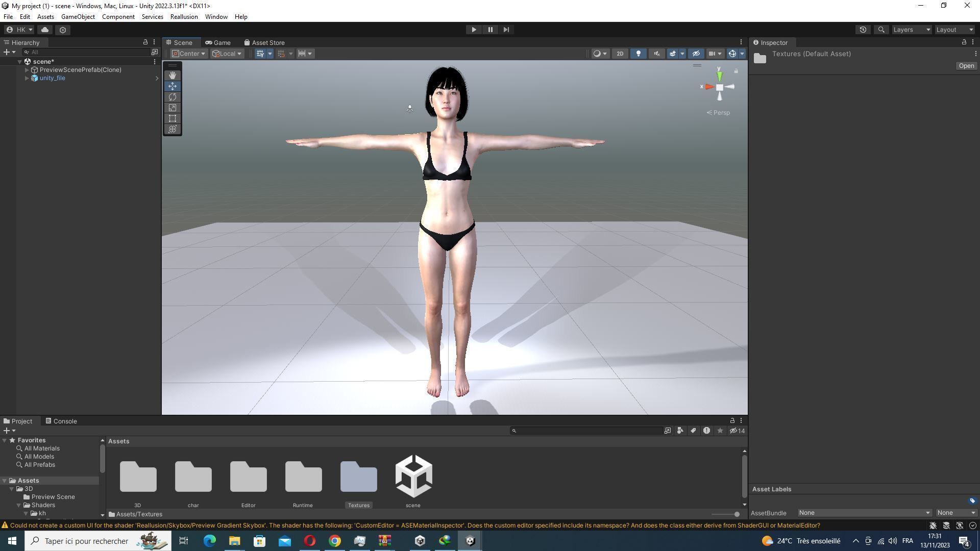Open version control settings icon

63,30
